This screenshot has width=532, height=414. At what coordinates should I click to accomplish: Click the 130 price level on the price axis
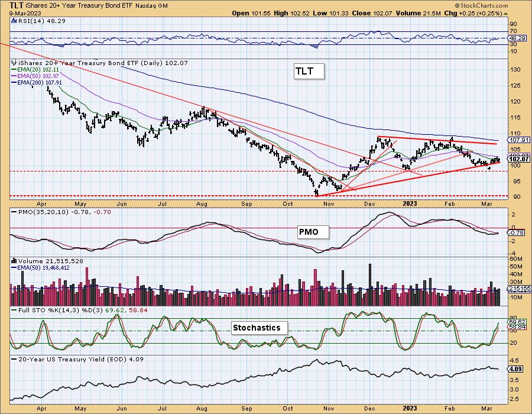(x=515, y=70)
